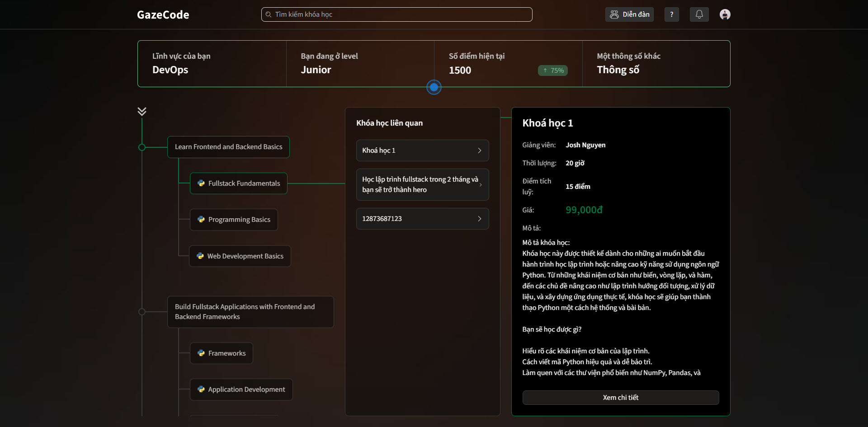Click instructor name Josh Nguyen
868x427 pixels.
[x=585, y=145]
